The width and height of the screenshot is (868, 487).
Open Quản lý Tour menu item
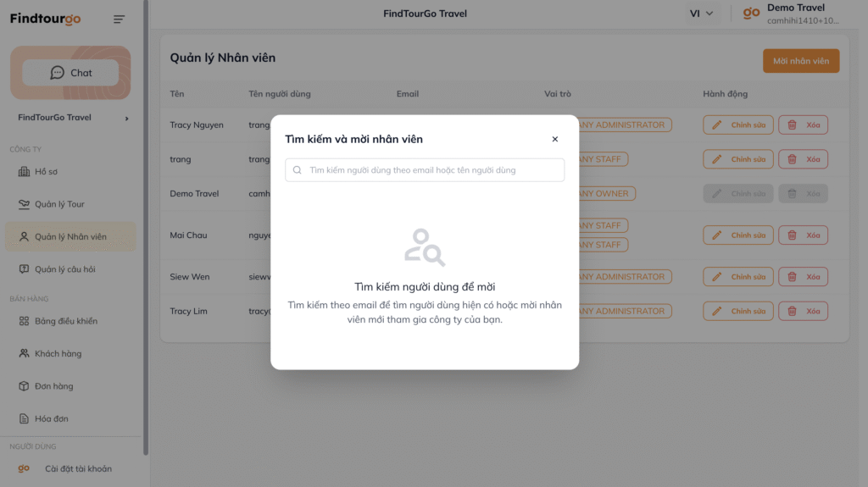(59, 204)
